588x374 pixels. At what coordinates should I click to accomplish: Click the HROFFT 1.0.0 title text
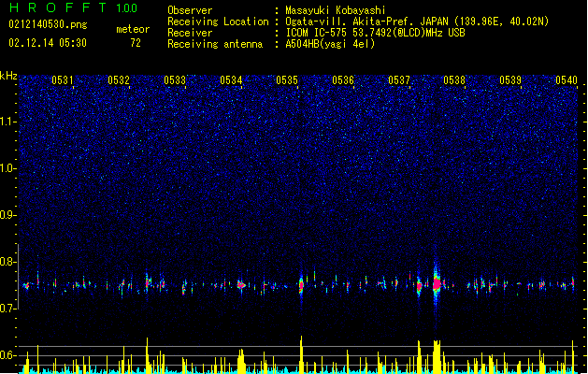(74, 7)
